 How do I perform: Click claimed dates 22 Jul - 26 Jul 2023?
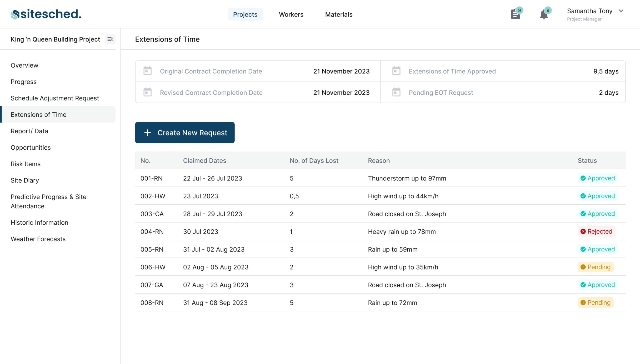[x=213, y=178]
